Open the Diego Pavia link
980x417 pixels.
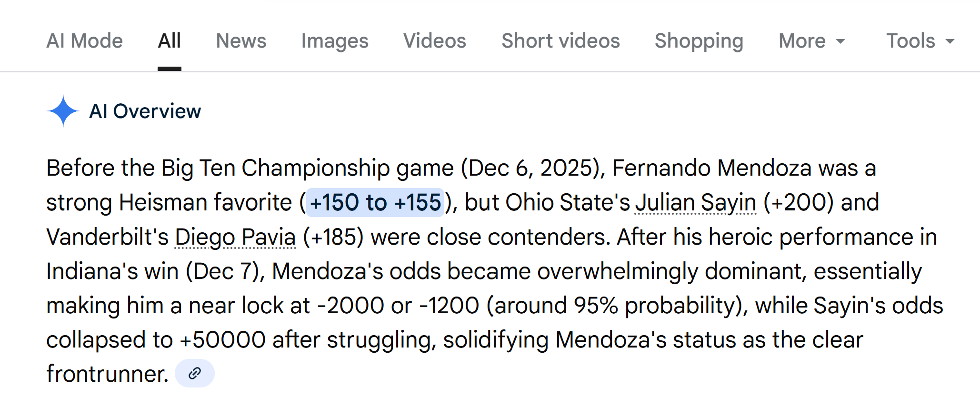[x=235, y=237]
